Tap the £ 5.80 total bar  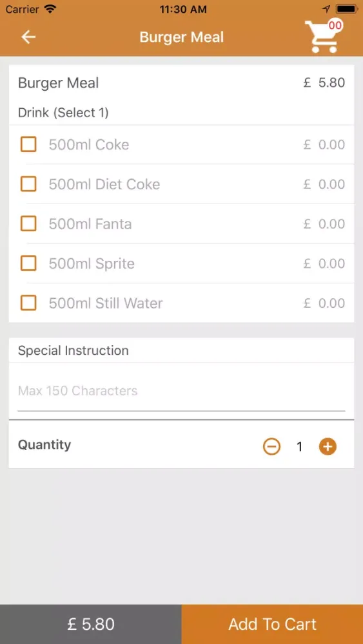tap(91, 624)
